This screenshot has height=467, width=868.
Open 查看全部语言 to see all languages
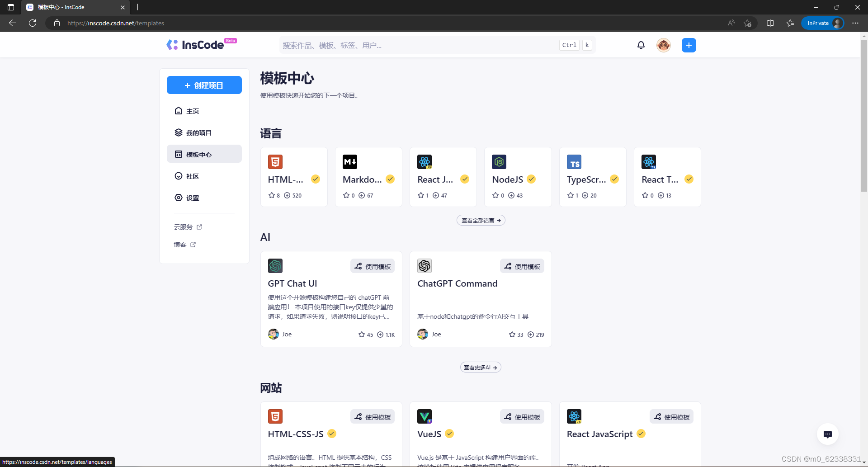coord(481,220)
